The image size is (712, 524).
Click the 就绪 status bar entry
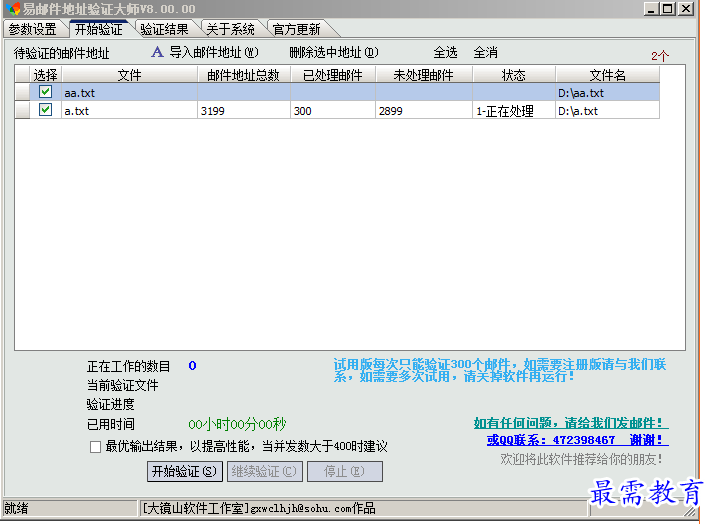pos(16,508)
